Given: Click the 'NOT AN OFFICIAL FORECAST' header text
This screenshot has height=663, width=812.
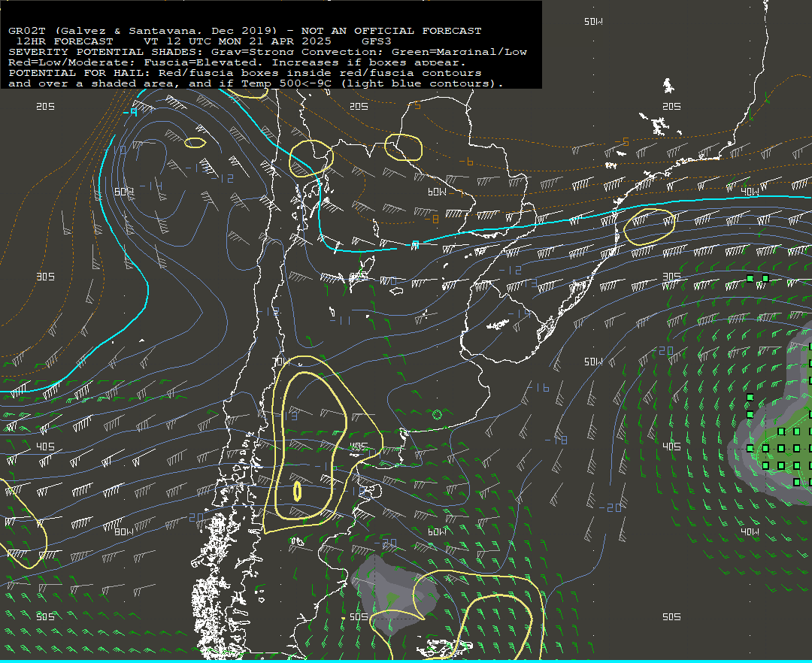Looking at the screenshot, I should [x=391, y=31].
